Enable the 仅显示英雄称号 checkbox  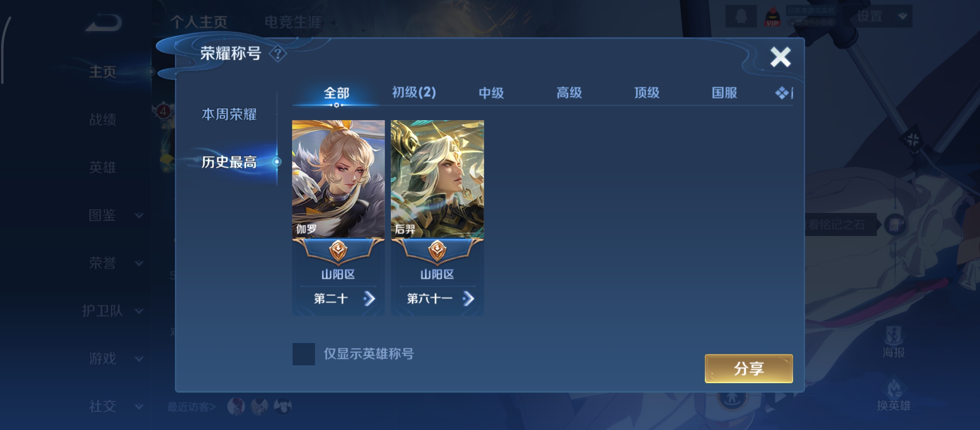[x=304, y=354]
